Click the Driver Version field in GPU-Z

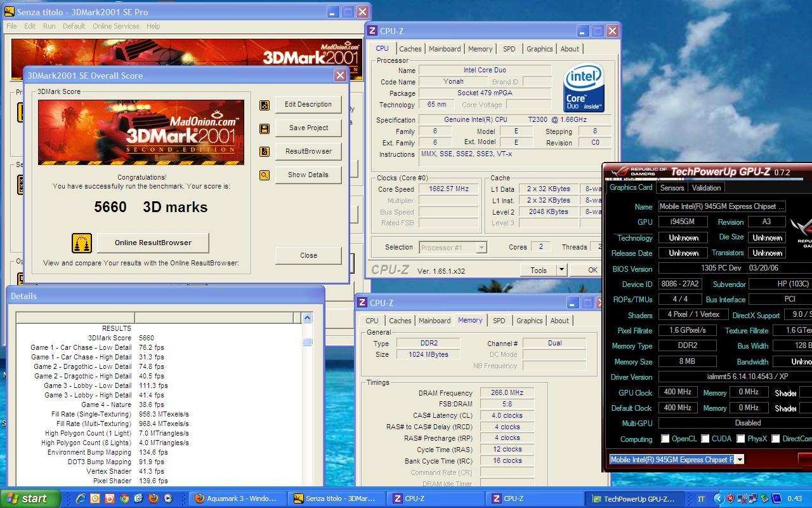[735, 377]
